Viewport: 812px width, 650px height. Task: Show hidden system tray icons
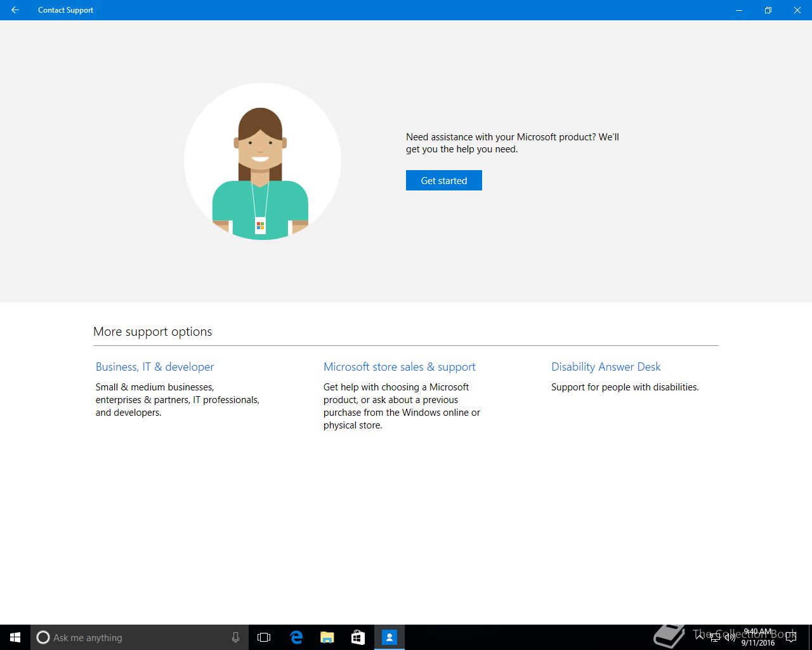(700, 637)
